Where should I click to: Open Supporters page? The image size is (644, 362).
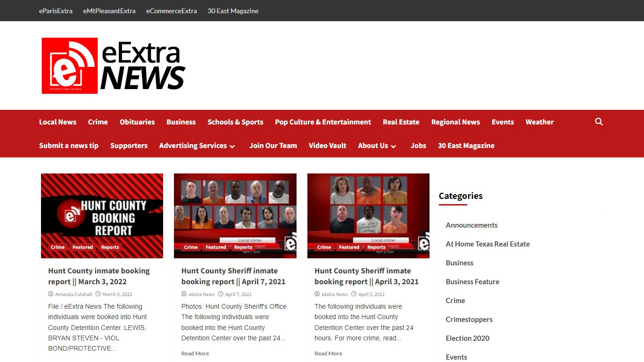129,146
